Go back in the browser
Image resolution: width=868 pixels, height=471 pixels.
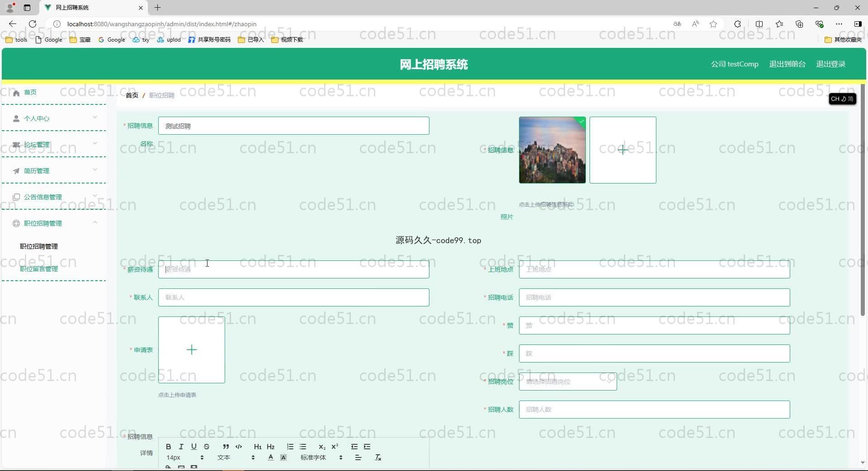click(x=13, y=24)
